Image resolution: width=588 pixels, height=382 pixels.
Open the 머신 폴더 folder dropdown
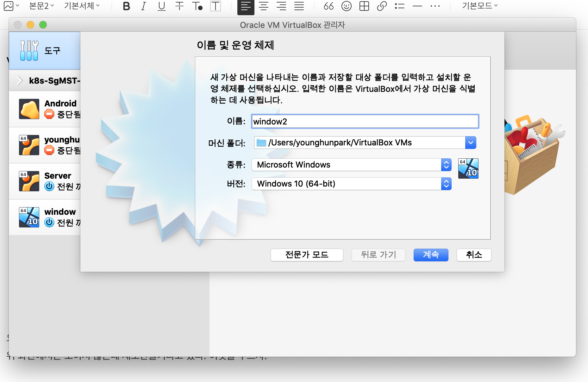471,143
